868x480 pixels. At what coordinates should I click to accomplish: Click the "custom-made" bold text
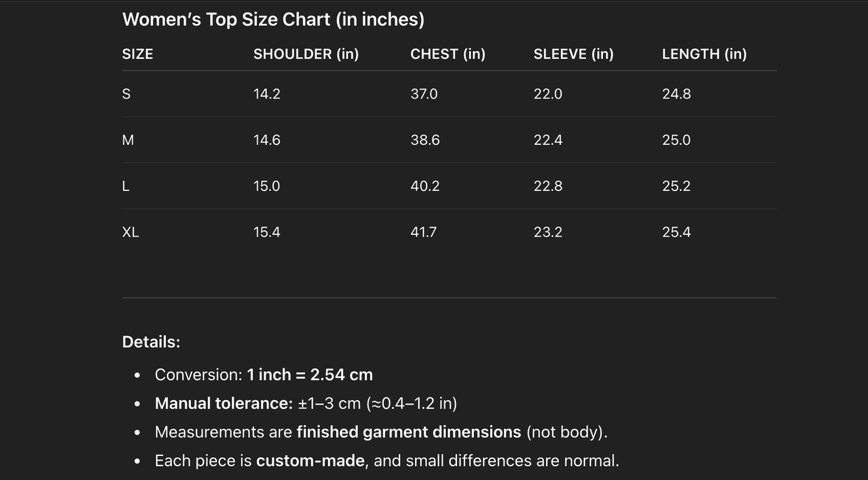310,461
